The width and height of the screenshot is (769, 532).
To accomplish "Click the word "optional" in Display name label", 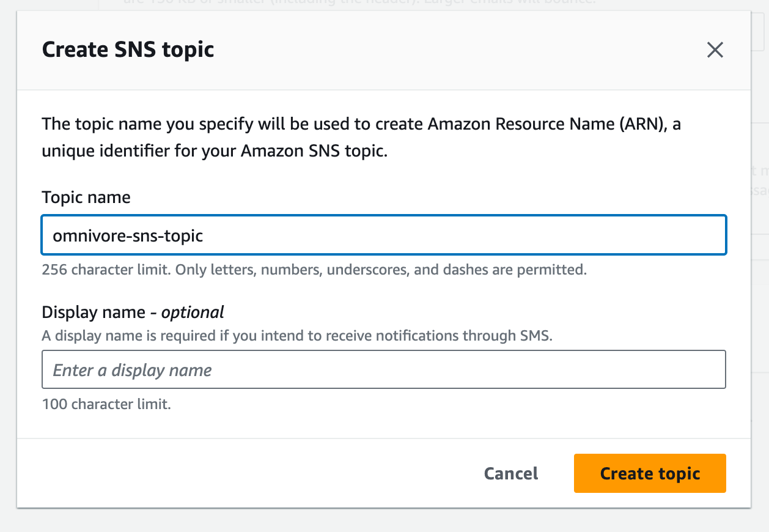I will click(193, 312).
